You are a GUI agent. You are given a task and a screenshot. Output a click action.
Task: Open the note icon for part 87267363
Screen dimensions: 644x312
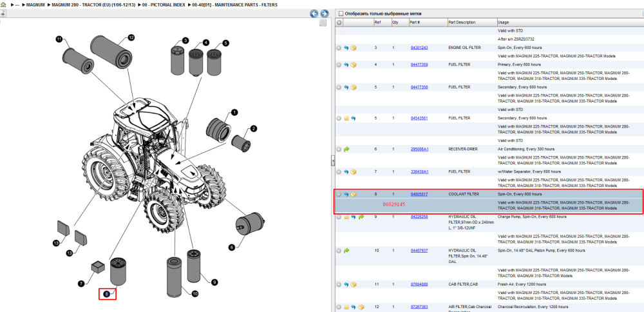(x=346, y=307)
